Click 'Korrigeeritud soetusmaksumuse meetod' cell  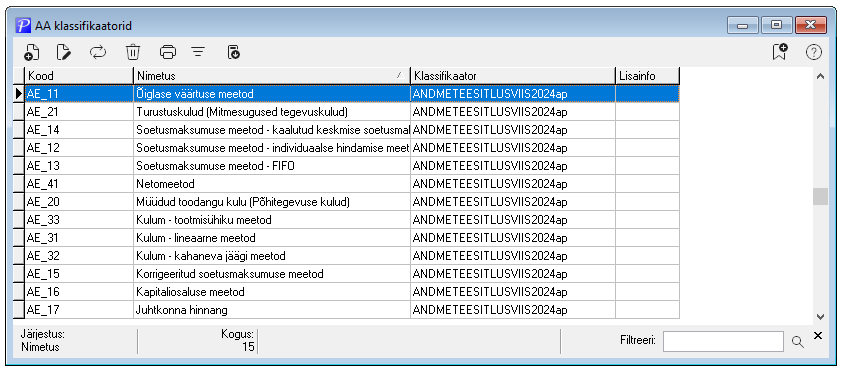(272, 274)
